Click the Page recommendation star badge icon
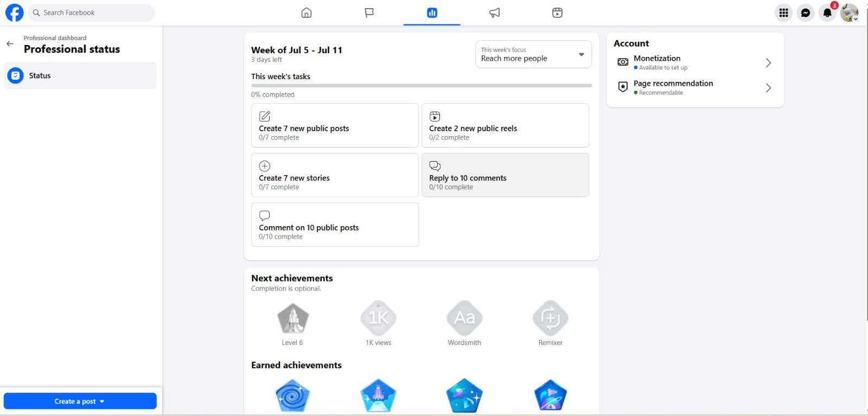Viewport: 868px width, 416px height. [623, 87]
